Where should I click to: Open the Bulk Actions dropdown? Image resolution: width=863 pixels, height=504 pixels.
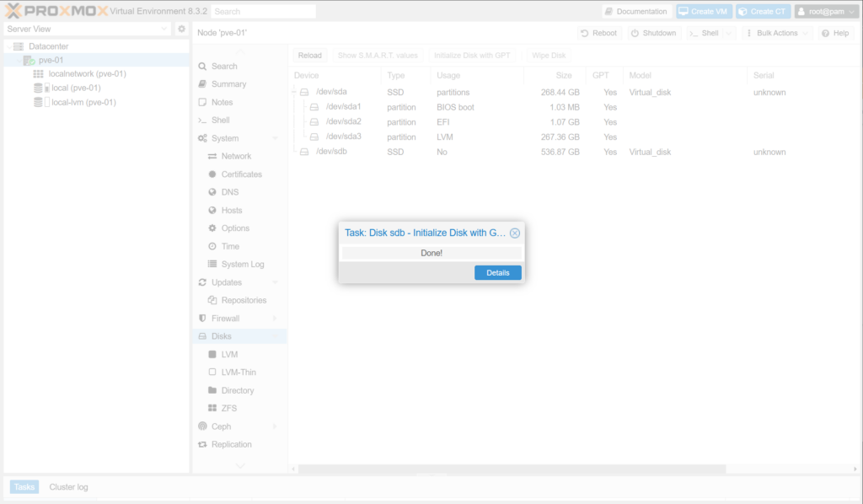(777, 33)
